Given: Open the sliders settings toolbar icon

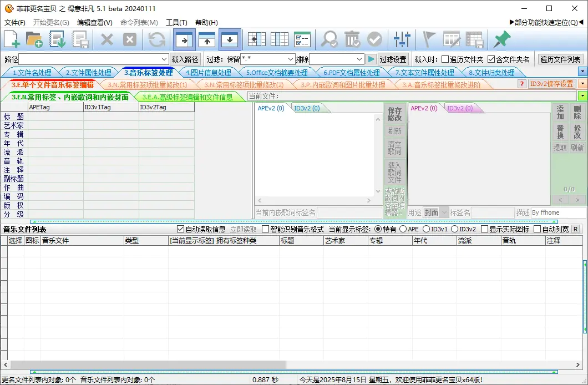Looking at the screenshot, I should click(402, 39).
